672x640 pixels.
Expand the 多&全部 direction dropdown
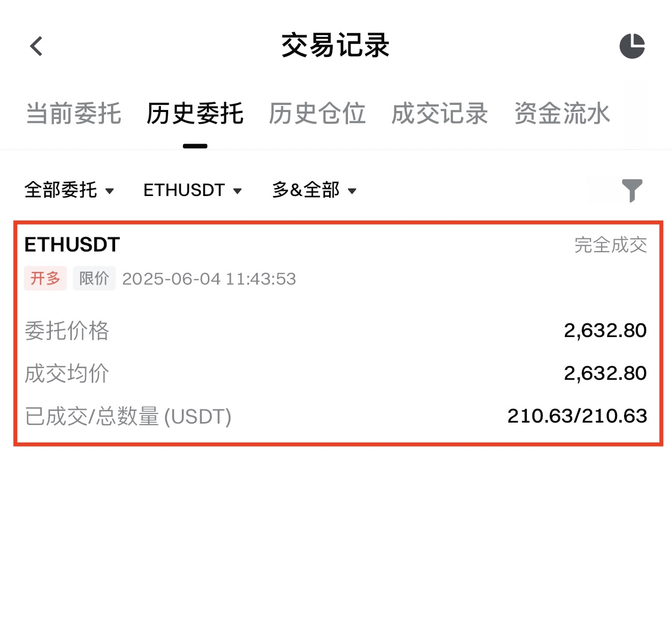(314, 190)
